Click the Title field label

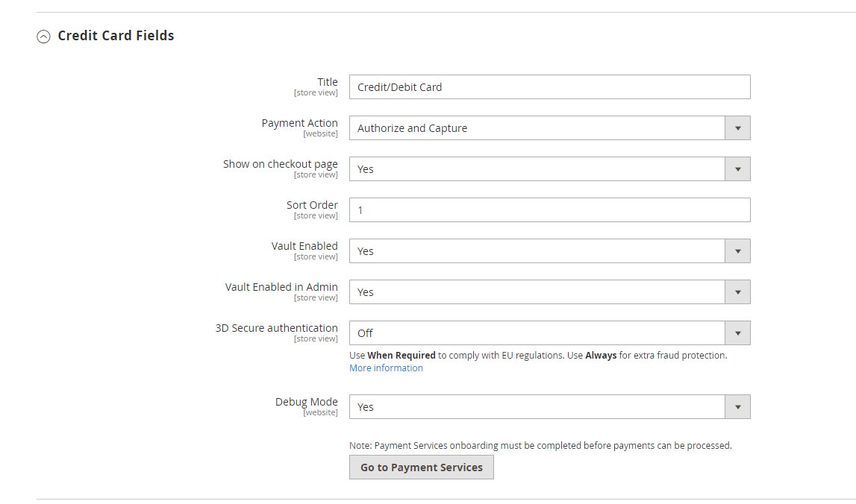(x=328, y=82)
